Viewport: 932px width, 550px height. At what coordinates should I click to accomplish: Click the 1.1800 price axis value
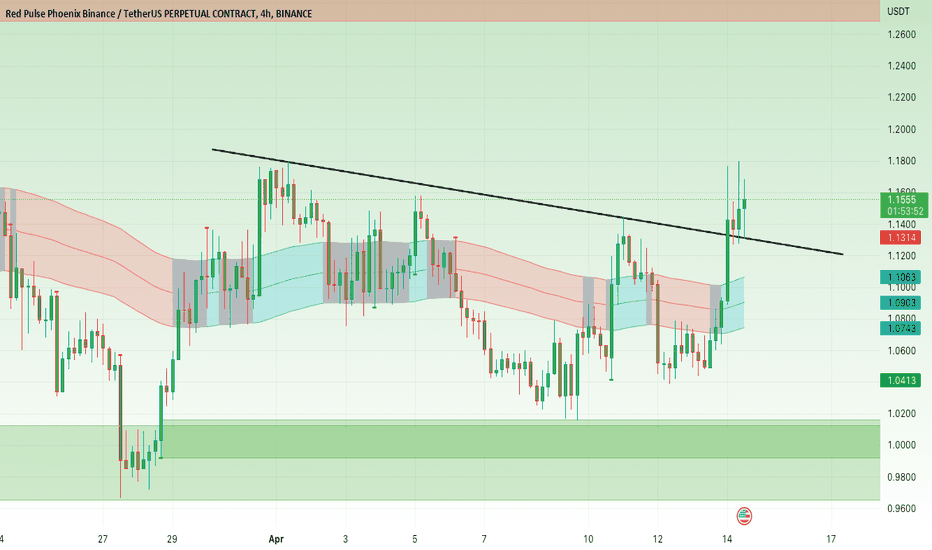pos(902,161)
